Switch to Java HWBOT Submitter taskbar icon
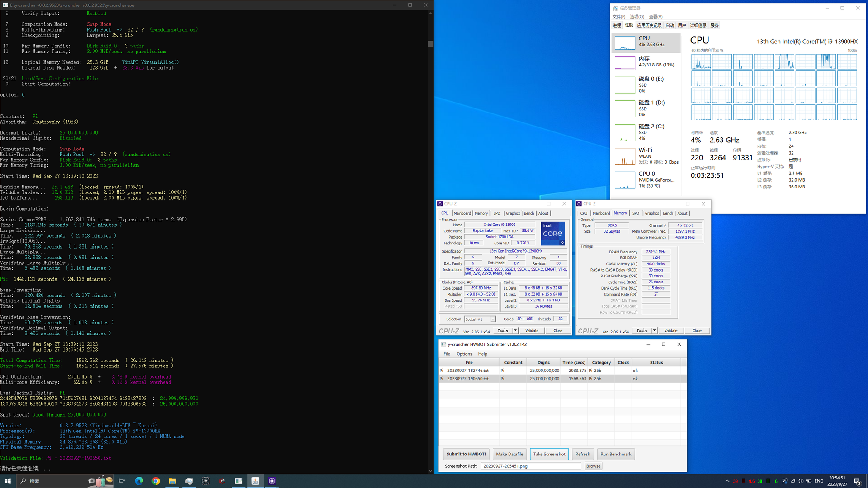This screenshot has height=488, width=868. tap(255, 481)
